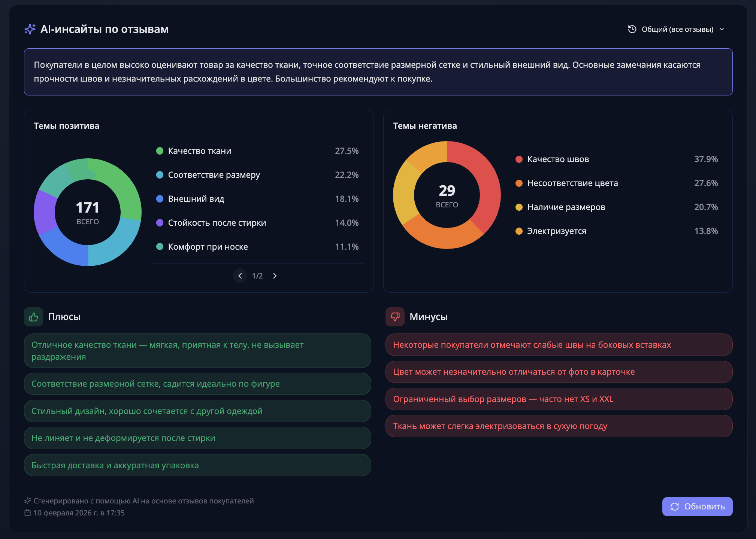The height and width of the screenshot is (539, 756).
Task: Click the history clock icon
Action: point(632,29)
